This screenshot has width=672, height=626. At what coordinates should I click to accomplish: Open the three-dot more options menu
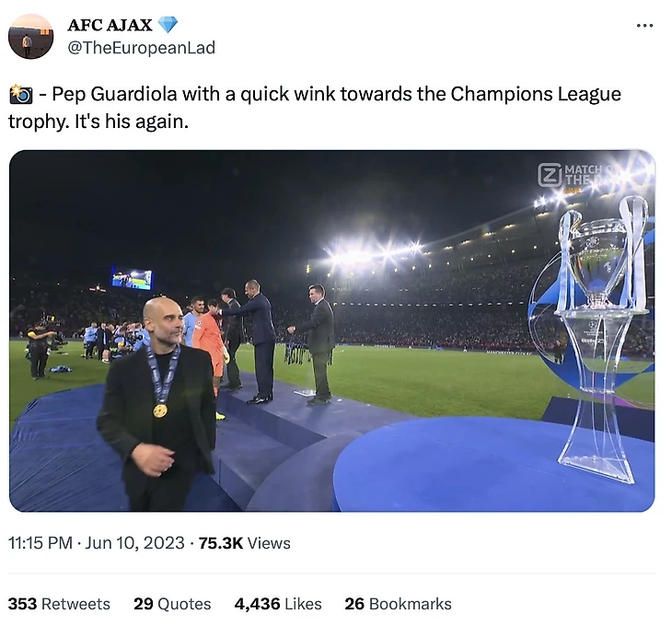coord(644,25)
